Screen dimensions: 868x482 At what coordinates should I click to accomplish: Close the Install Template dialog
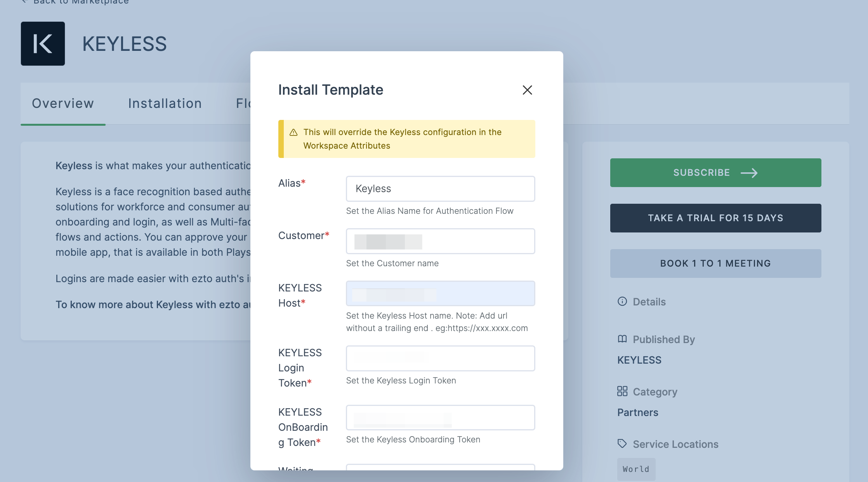click(x=527, y=90)
